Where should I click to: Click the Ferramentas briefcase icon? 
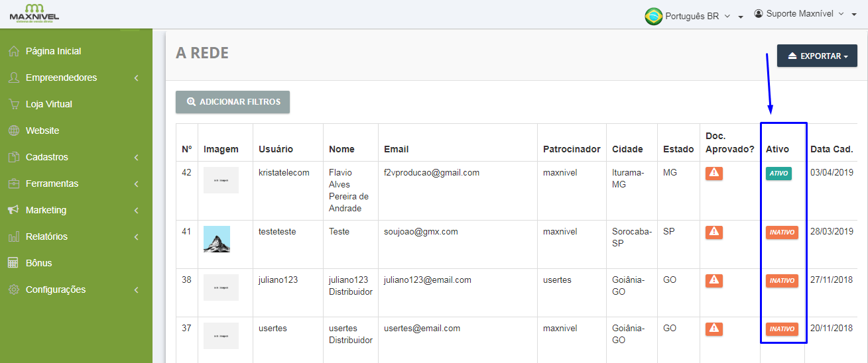(x=13, y=183)
